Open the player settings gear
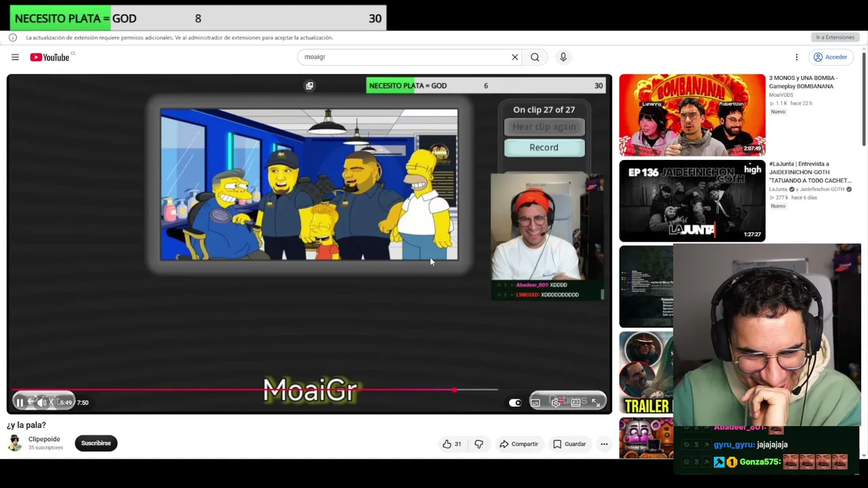868x488 pixels. click(x=555, y=403)
